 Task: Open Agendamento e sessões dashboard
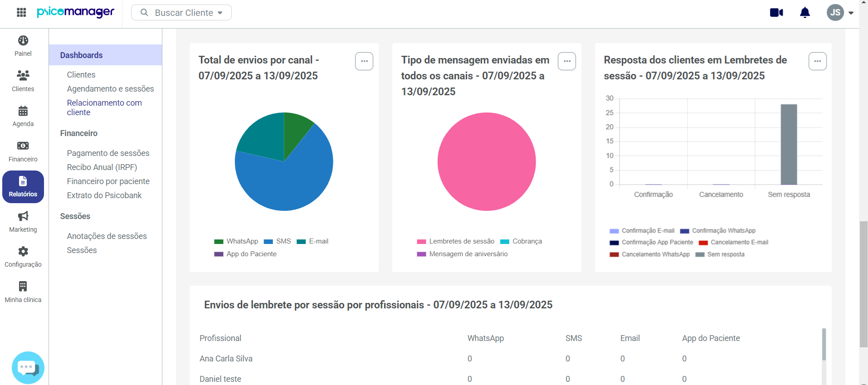(x=111, y=88)
